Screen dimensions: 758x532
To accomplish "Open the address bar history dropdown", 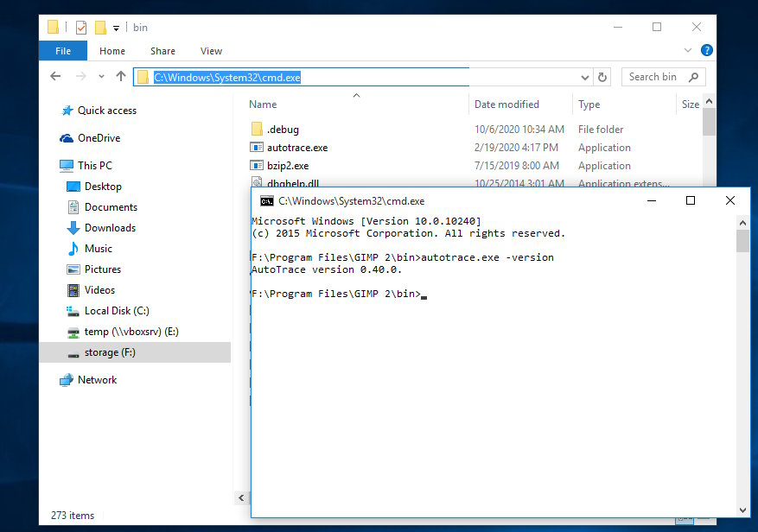I will point(585,77).
